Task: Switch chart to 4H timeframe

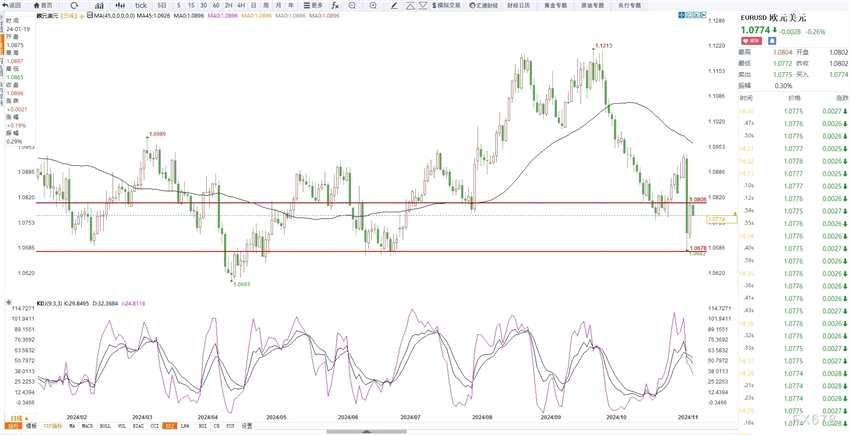Action: point(241,5)
